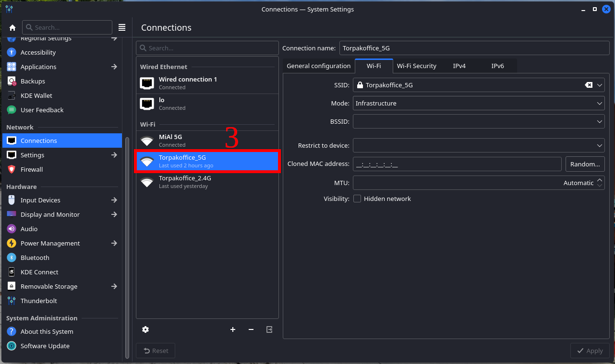The height and width of the screenshot is (364, 615).
Task: Open Bluetooth settings in the sidebar
Action: pyautogui.click(x=35, y=258)
